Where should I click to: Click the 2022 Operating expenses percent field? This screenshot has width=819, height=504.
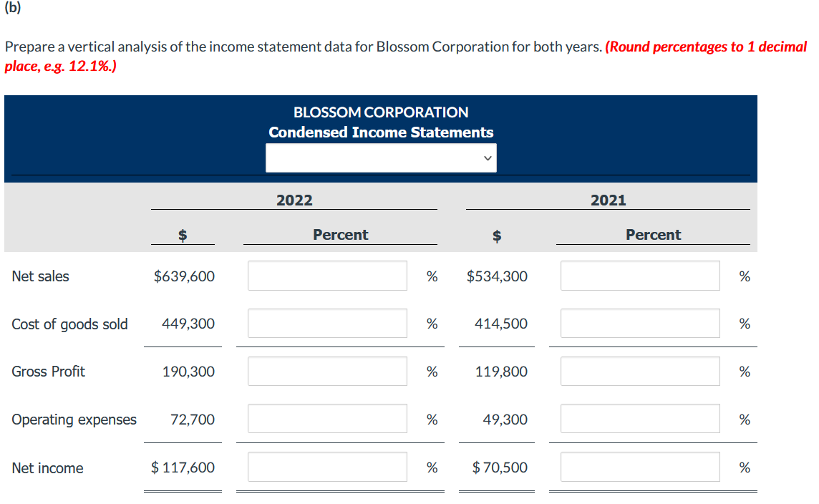click(327, 418)
